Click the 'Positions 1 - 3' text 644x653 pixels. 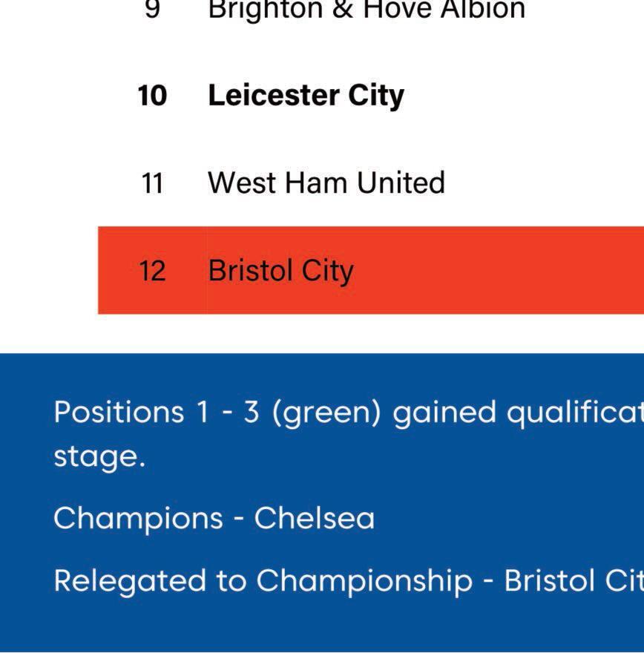coord(157,413)
